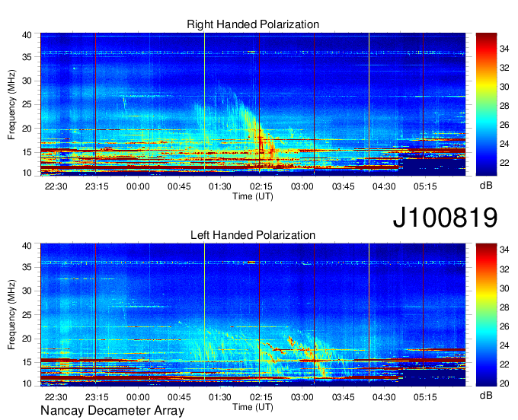Click "04:30" time tick of Right Handed plot
518x420 pixels.
point(384,186)
